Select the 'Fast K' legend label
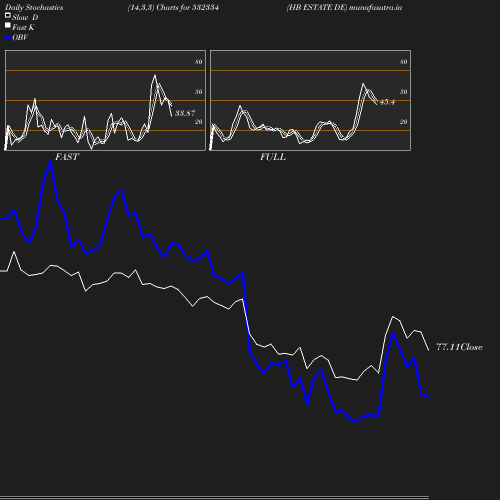The image size is (500, 500). click(x=23, y=27)
